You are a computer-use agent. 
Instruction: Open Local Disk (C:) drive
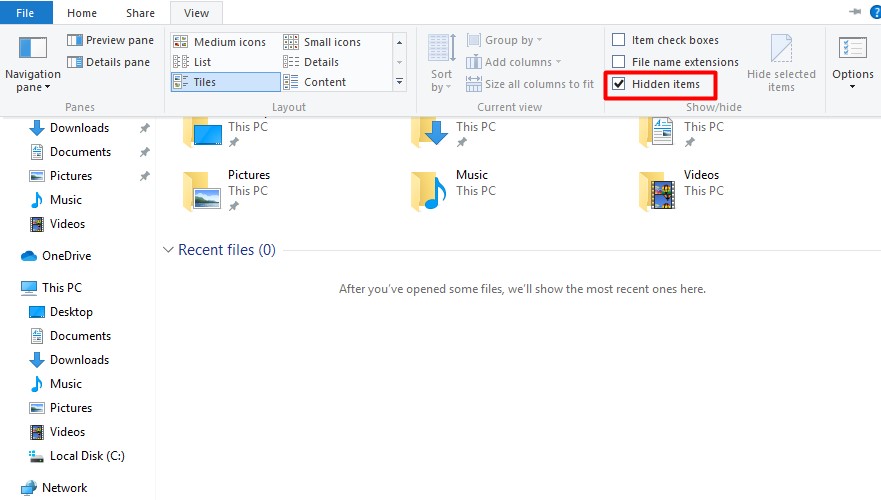click(87, 456)
